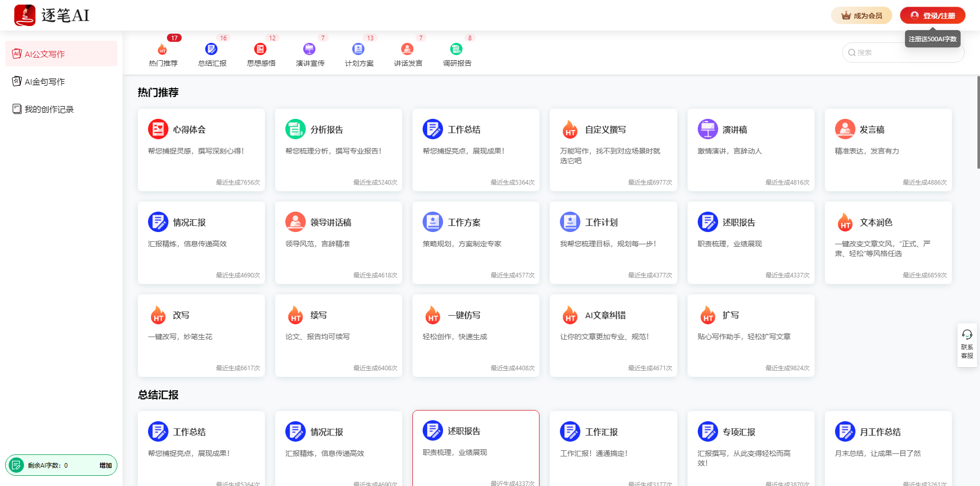Screen dimensions: 980x486
Task: Click the 月工作总结 card icon
Action: point(845,431)
